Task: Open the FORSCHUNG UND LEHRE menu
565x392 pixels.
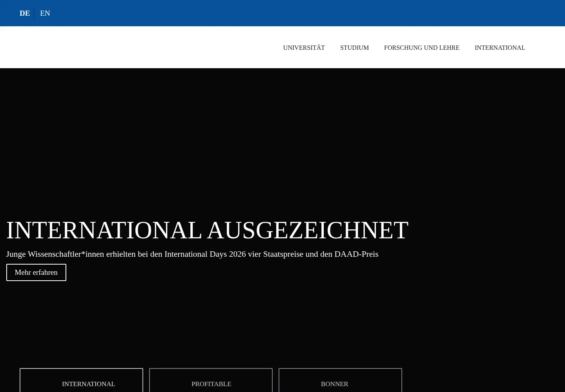Action: [x=422, y=47]
